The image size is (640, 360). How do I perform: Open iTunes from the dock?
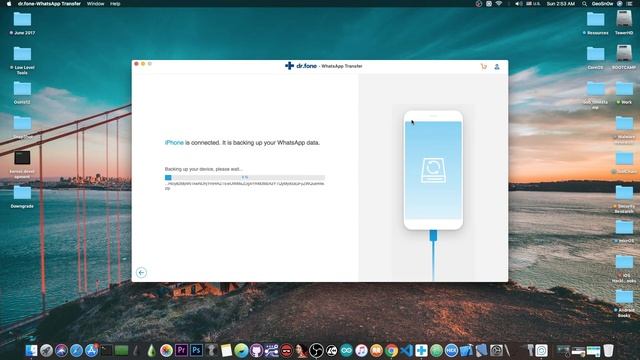(x=361, y=350)
